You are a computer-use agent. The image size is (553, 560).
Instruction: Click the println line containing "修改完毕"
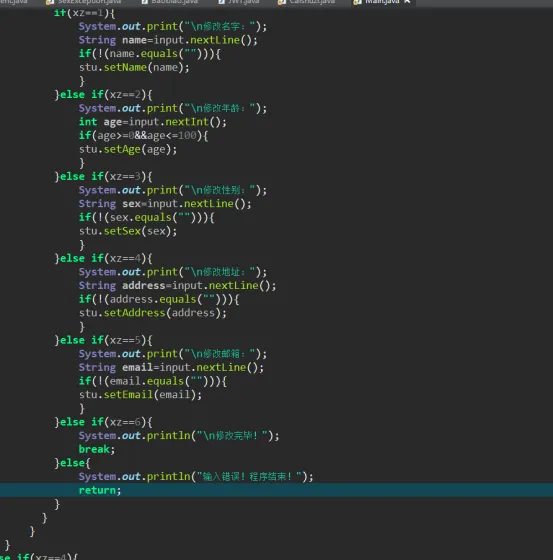click(x=179, y=436)
